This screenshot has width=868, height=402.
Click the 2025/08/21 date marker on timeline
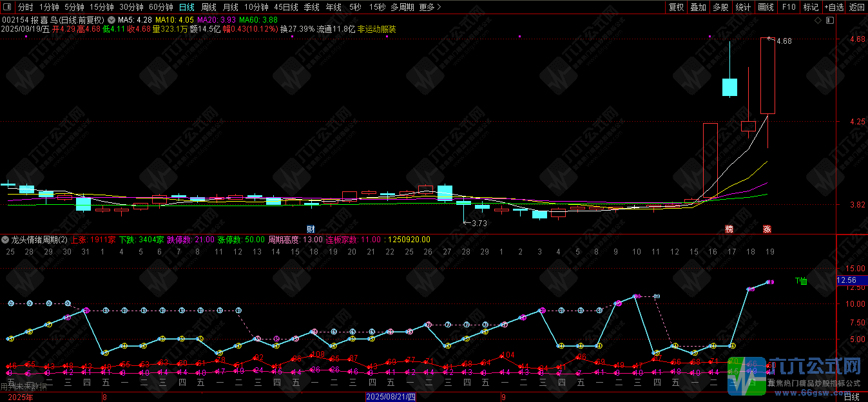(391, 397)
